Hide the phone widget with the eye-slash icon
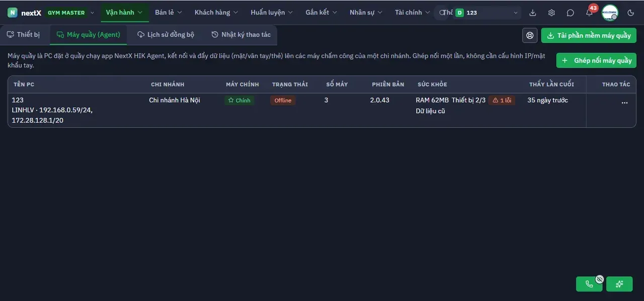The width and height of the screenshot is (644, 301). [x=599, y=279]
